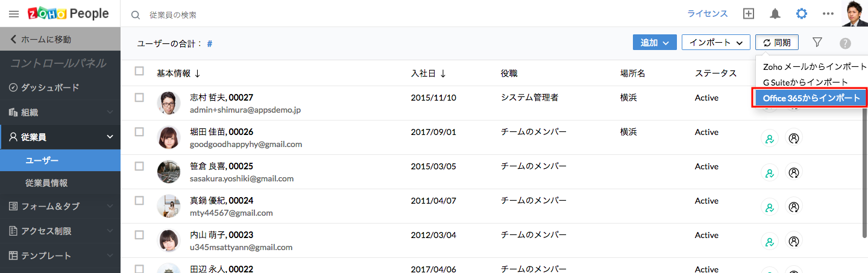The height and width of the screenshot is (273, 868).
Task: Select G Suiteからインポート from the menu
Action: pos(805,82)
